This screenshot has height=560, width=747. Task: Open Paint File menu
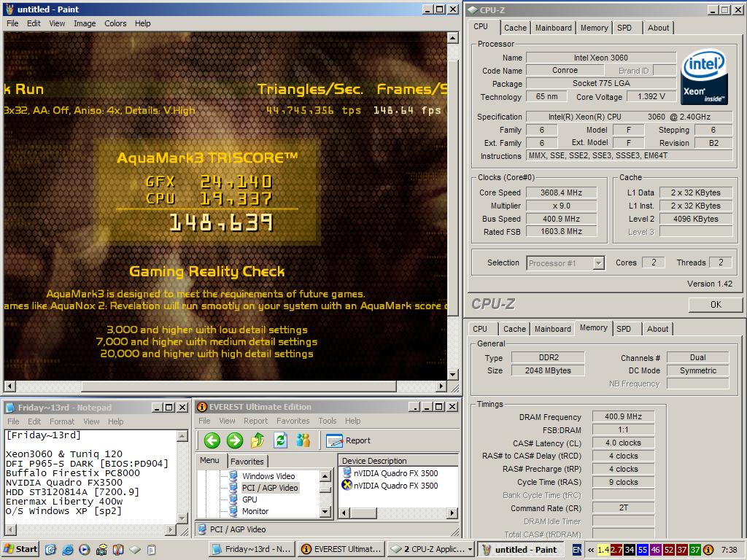(x=12, y=23)
